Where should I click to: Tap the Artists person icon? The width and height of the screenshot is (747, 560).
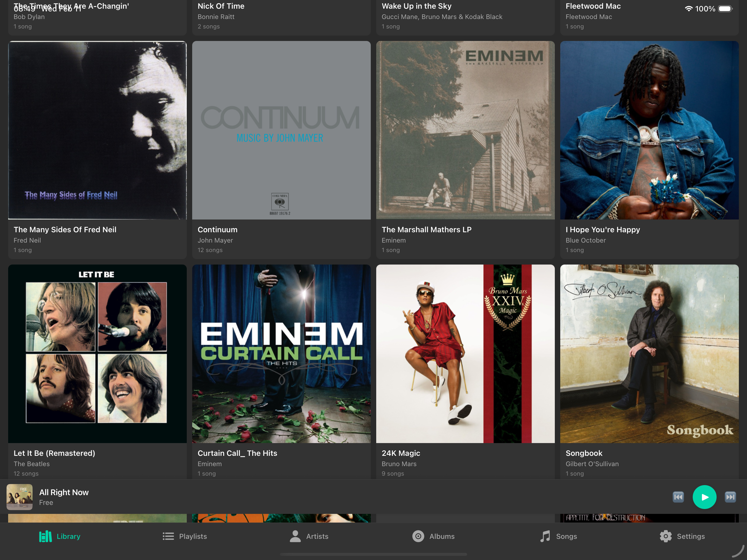pos(295,536)
